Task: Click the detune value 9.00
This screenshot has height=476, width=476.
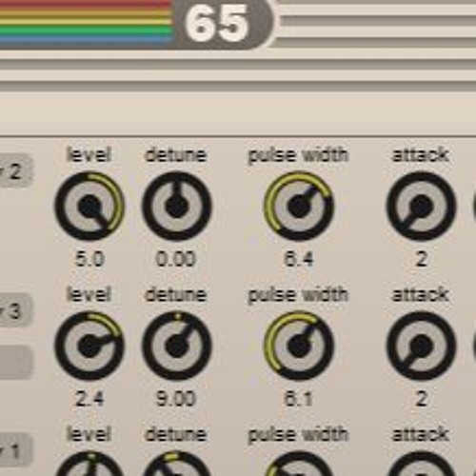Action: [176, 399]
